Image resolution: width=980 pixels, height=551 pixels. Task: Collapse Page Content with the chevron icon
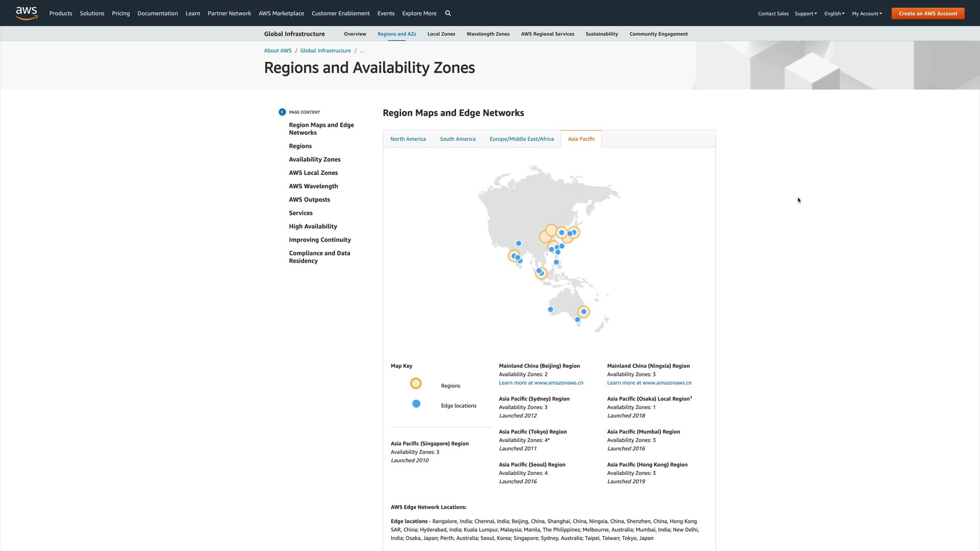(282, 112)
